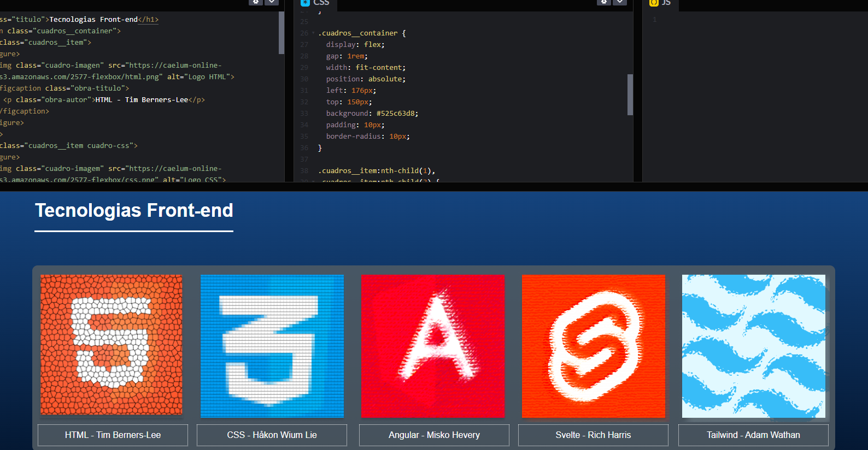
Task: Click the 'display: flex;' CSS line
Action: click(355, 45)
